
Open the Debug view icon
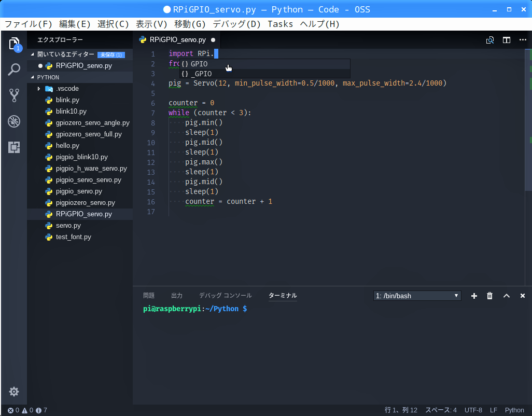click(14, 121)
